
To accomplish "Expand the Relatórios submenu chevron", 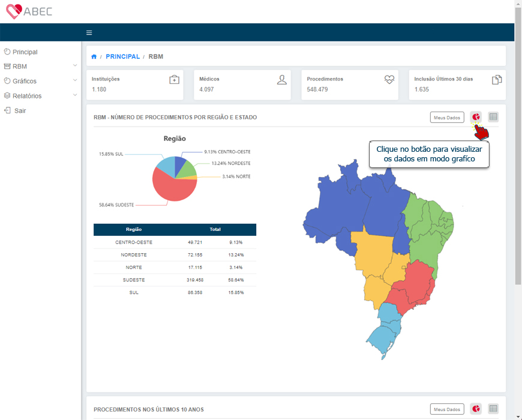I will click(75, 95).
